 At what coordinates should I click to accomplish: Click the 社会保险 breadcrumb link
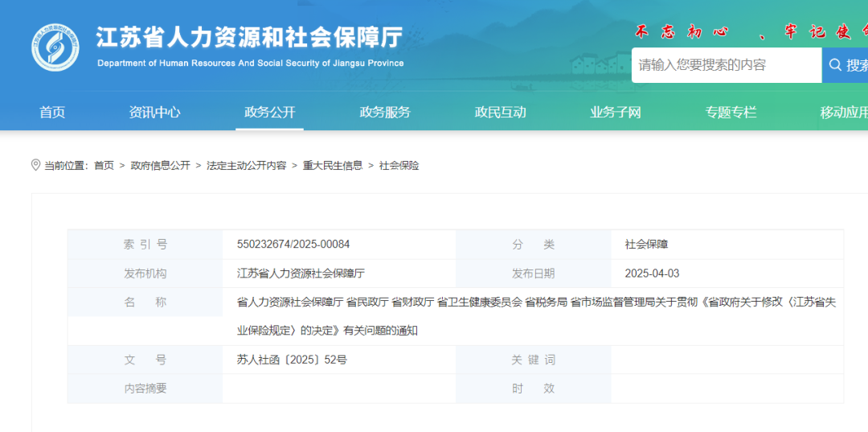[x=399, y=166]
